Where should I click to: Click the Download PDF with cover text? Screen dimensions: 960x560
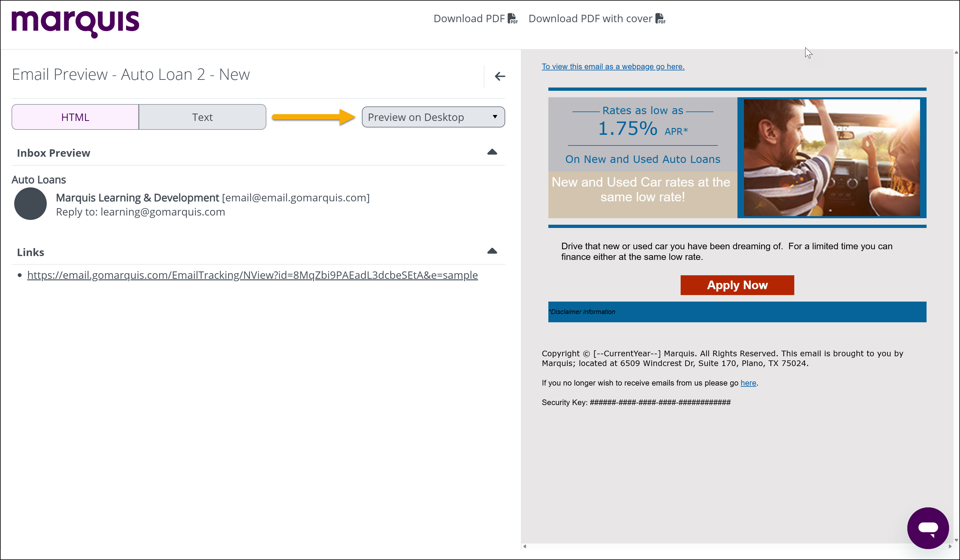coord(590,19)
